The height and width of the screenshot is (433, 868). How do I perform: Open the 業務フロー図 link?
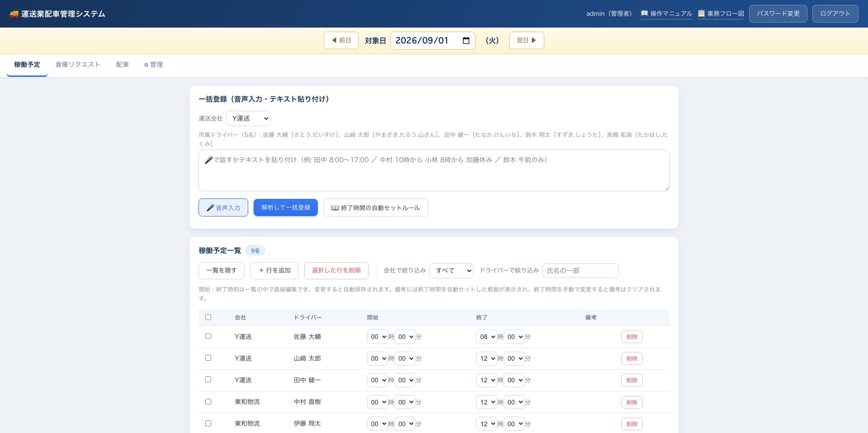[x=721, y=14]
